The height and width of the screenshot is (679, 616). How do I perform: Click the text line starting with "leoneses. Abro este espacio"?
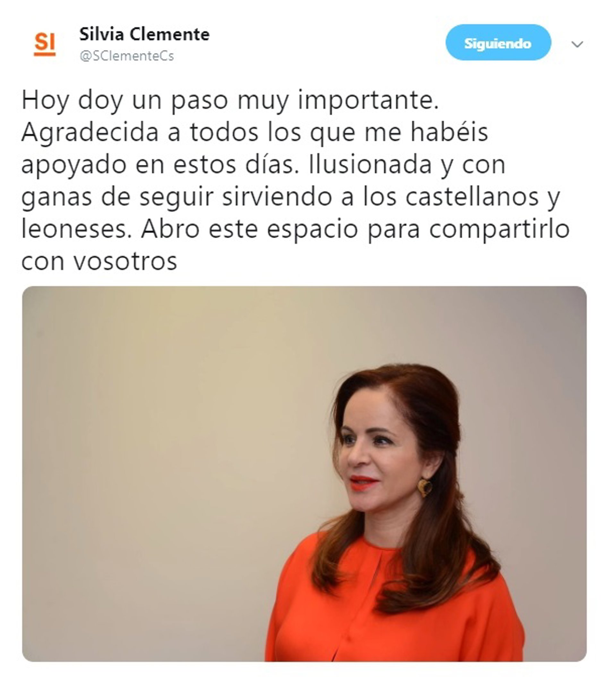295,230
